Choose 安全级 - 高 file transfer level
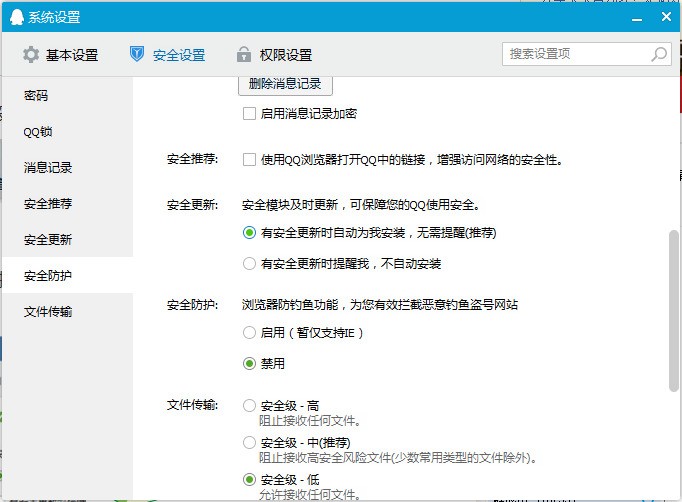This screenshot has width=682, height=502. click(249, 405)
